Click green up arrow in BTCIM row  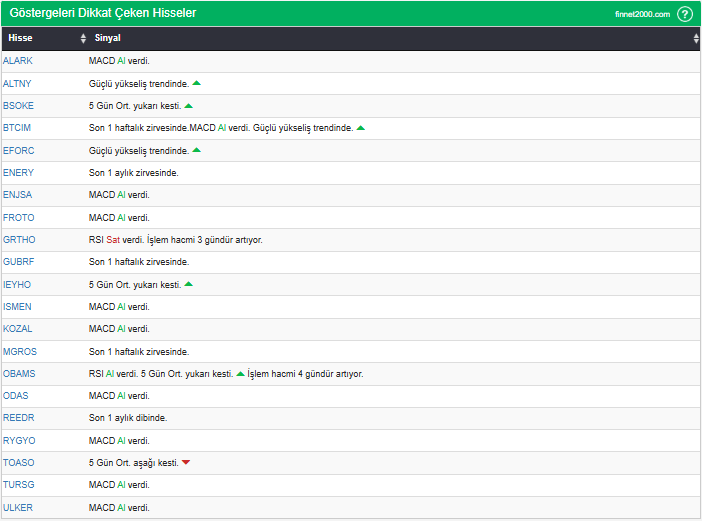point(361,128)
